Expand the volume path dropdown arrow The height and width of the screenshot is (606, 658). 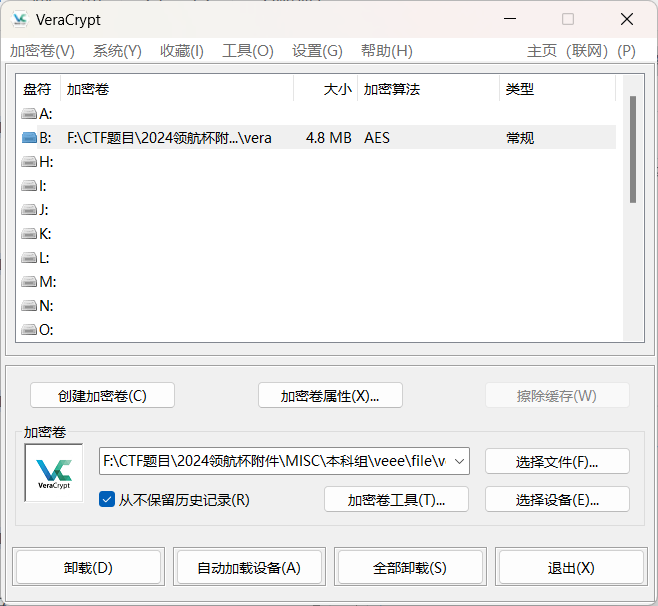click(x=459, y=461)
